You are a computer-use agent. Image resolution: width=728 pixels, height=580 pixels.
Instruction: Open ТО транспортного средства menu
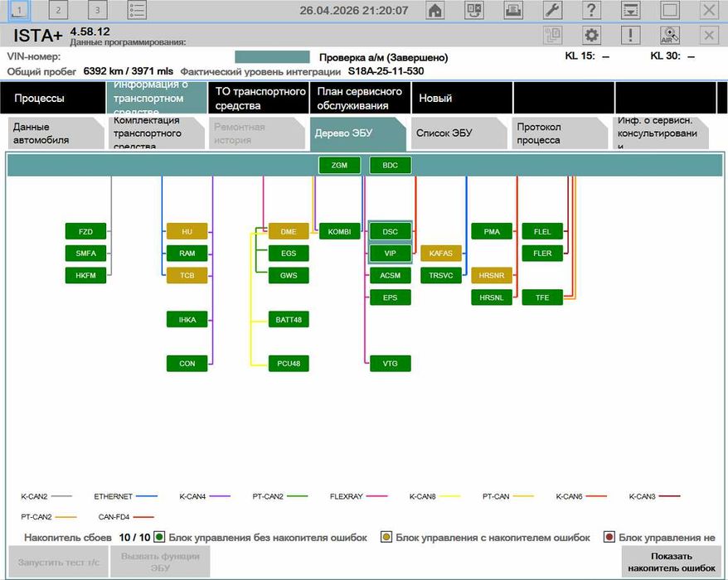[259, 98]
